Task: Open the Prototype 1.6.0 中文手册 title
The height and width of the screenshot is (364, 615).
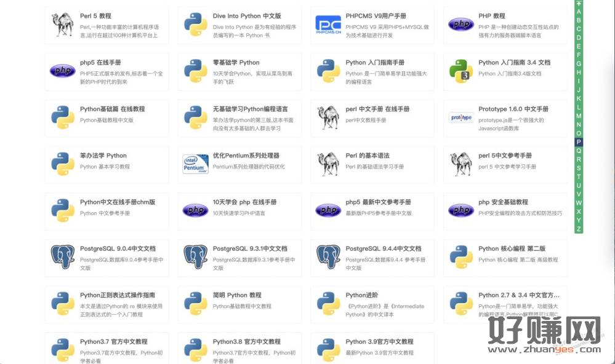Action: [513, 109]
